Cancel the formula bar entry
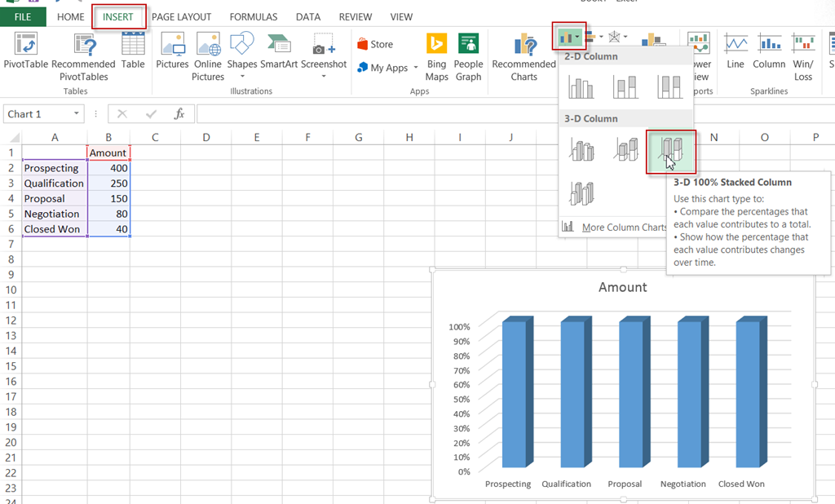 [122, 113]
